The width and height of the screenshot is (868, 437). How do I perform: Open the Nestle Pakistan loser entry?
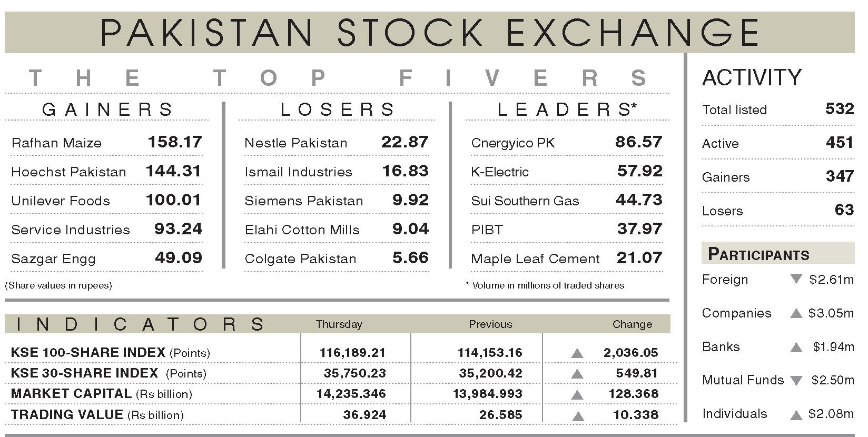(x=296, y=143)
